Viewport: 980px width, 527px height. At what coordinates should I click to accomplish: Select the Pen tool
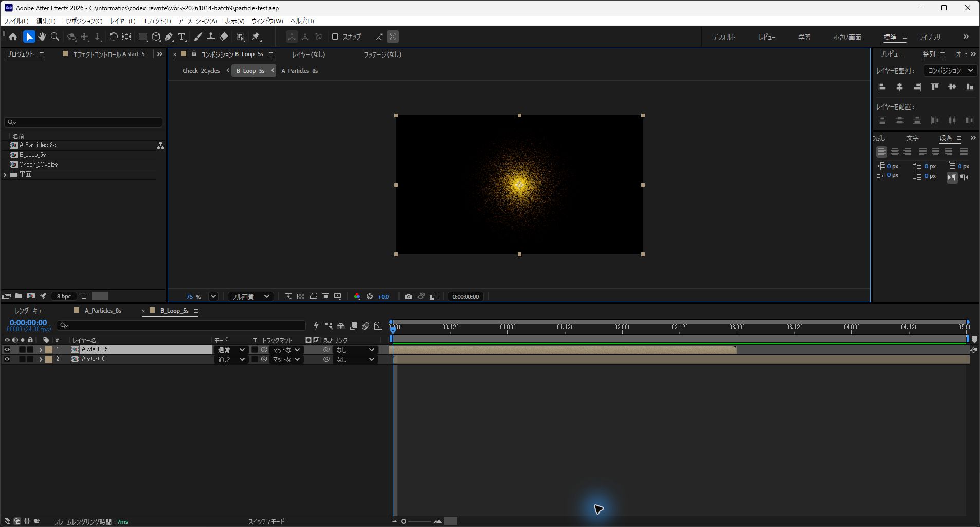(169, 37)
